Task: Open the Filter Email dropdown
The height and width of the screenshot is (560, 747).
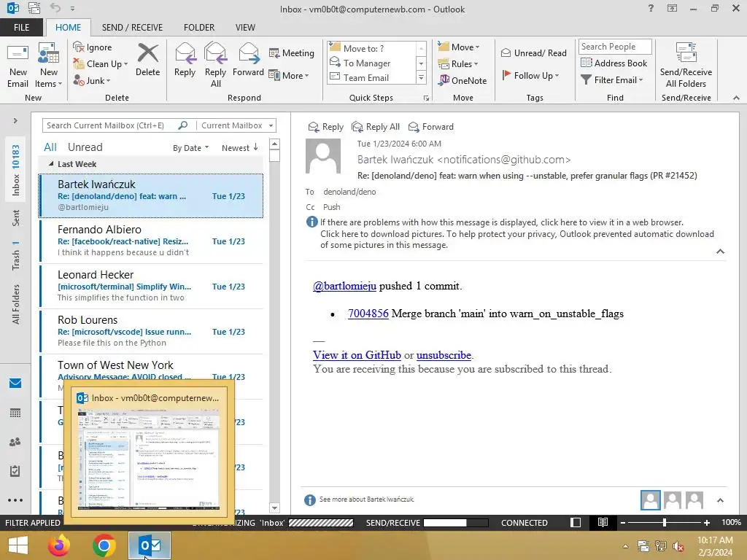Action: tap(612, 80)
